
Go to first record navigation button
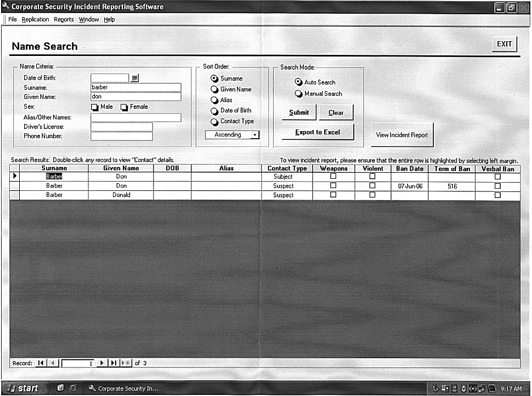click(41, 363)
